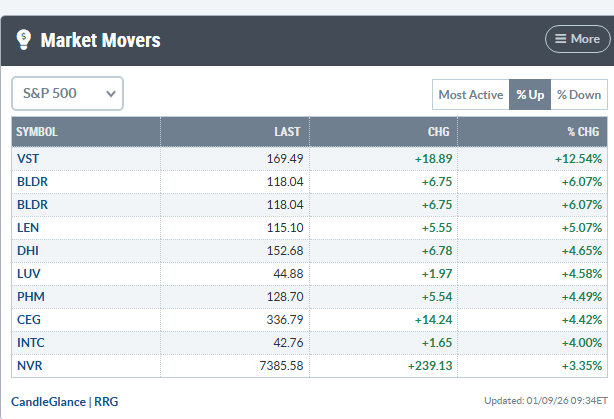
Task: Open the CandleGlance link
Action: pyautogui.click(x=48, y=401)
